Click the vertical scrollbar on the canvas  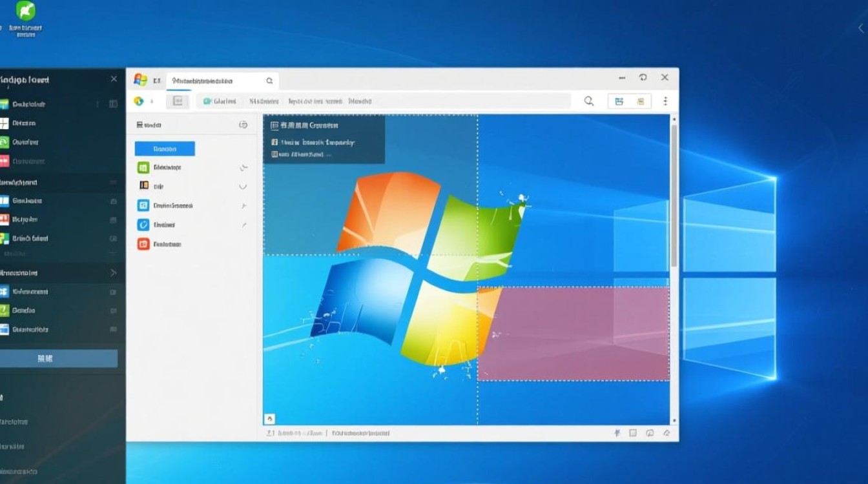[x=674, y=194]
